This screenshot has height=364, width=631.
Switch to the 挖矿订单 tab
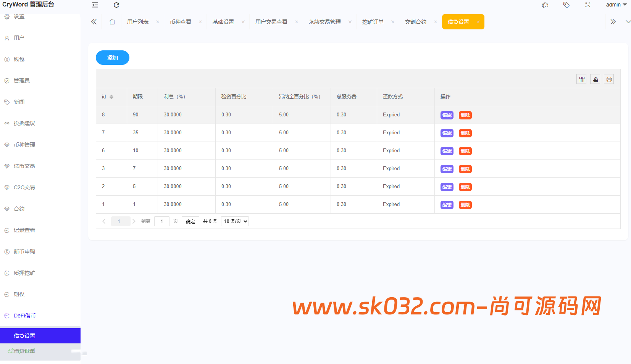373,22
